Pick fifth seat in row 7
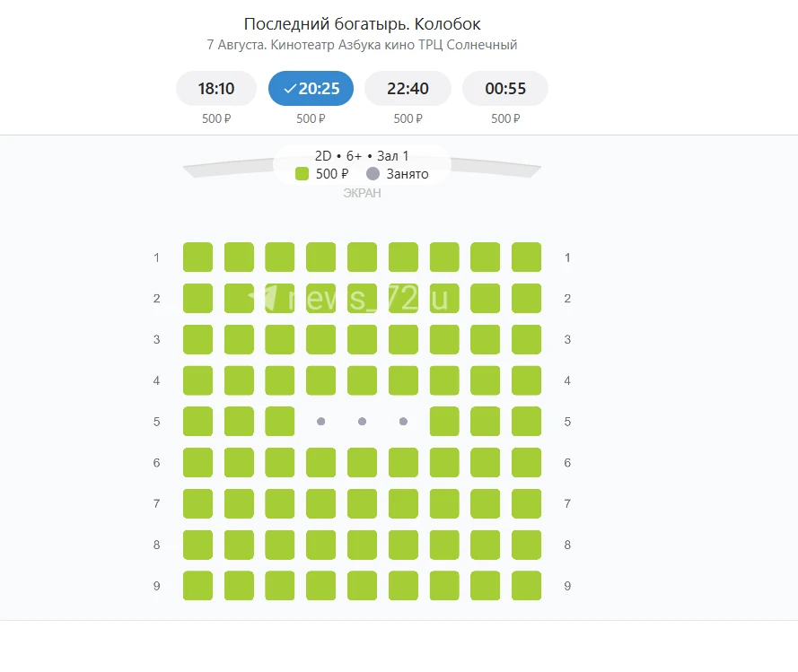 pos(362,503)
